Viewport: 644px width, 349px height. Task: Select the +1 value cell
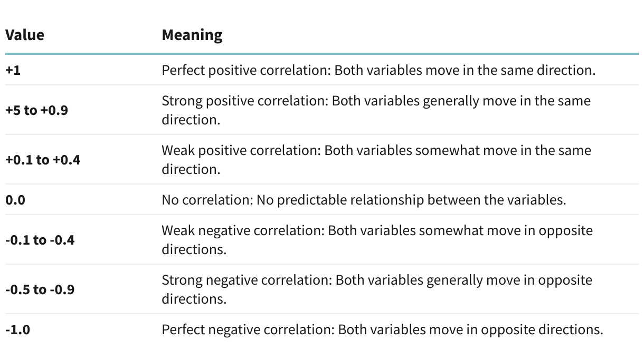click(13, 70)
